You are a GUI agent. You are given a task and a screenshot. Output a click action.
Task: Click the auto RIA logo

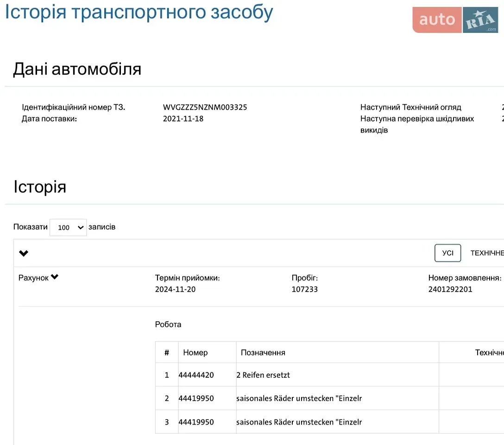[455, 19]
